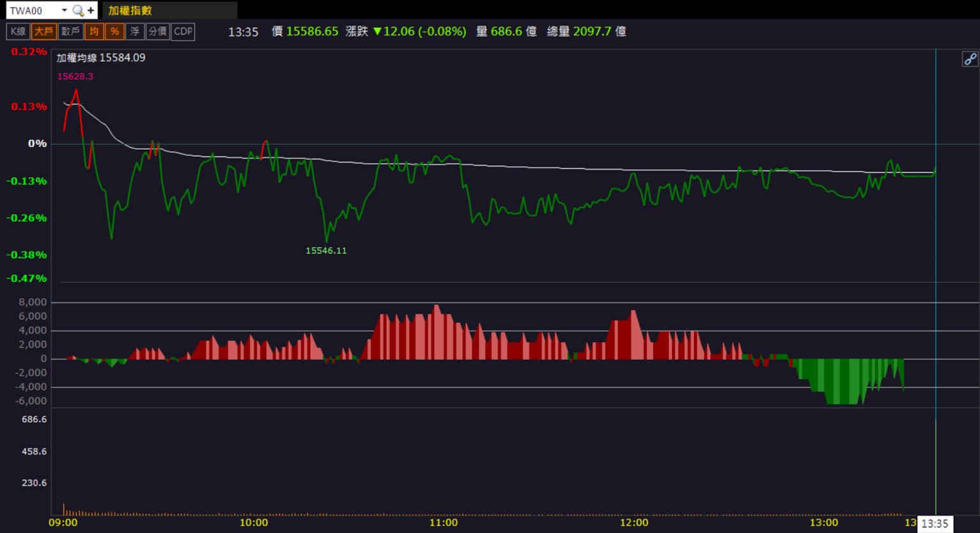This screenshot has width=980, height=533.
Task: Click the change value ▼12.06 (-0.08%)
Action: click(419, 31)
